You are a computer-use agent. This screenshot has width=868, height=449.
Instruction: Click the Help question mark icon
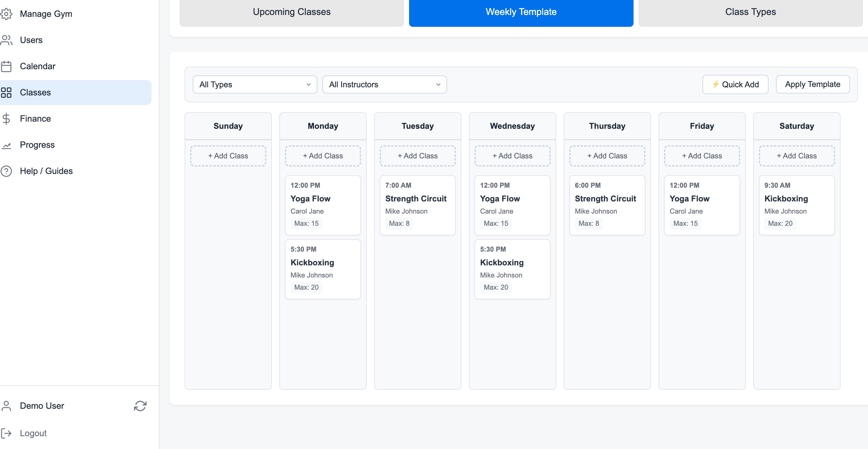click(x=6, y=171)
